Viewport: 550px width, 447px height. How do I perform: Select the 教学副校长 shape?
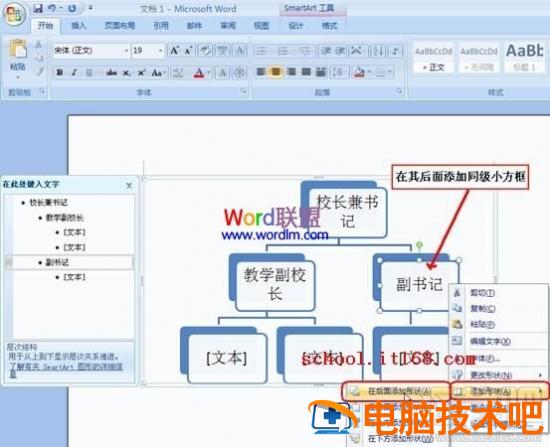(x=275, y=286)
